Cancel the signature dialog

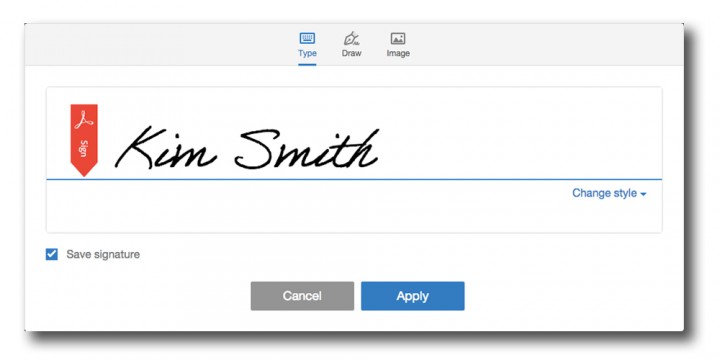tap(302, 296)
